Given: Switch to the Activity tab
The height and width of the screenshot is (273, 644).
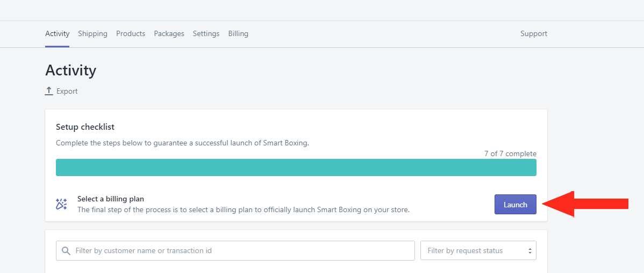Looking at the screenshot, I should coord(57,34).
